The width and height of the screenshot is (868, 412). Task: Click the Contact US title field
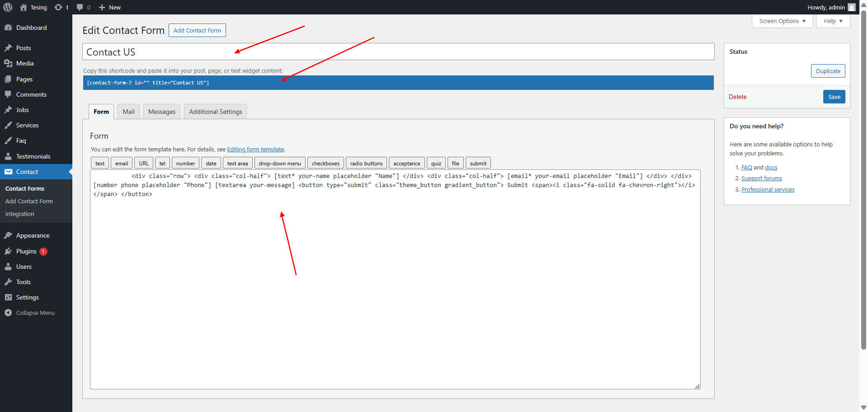pyautogui.click(x=398, y=52)
